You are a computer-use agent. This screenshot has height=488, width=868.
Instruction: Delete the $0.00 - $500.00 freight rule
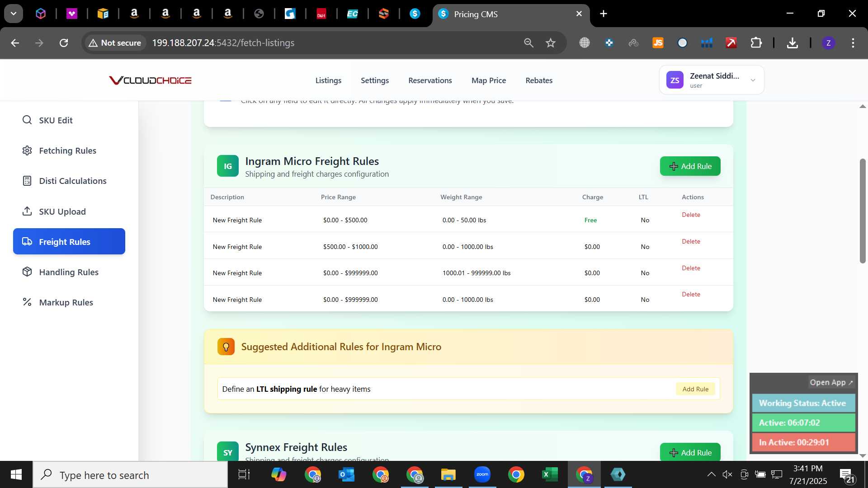coord(691,215)
